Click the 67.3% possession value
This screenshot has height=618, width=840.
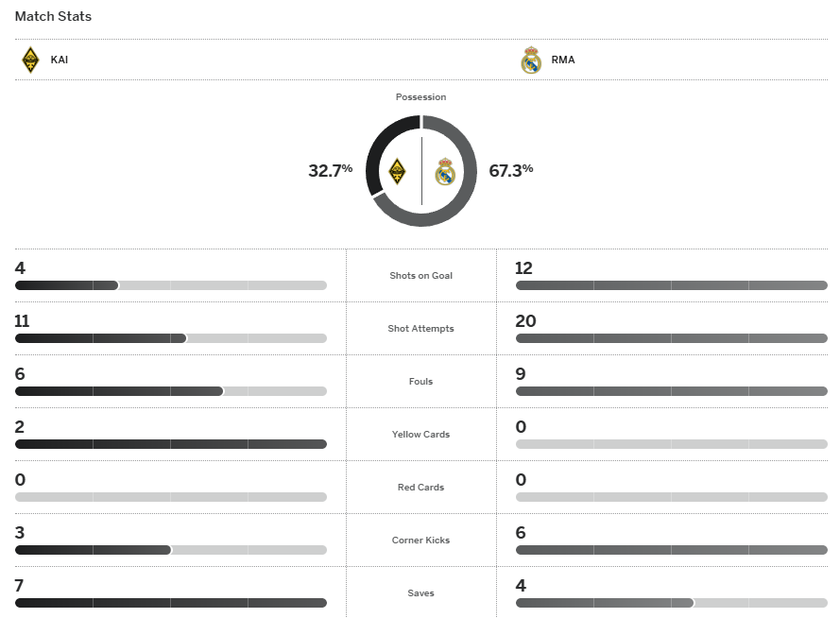511,171
